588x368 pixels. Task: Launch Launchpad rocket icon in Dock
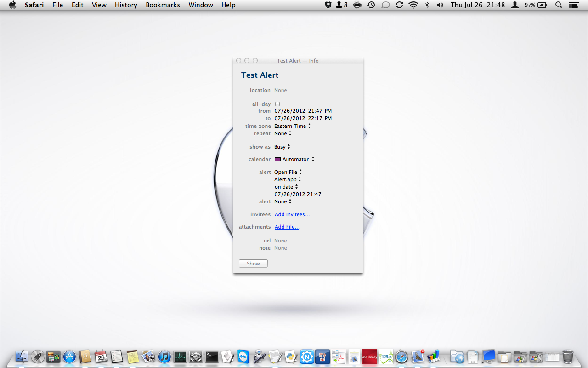38,356
